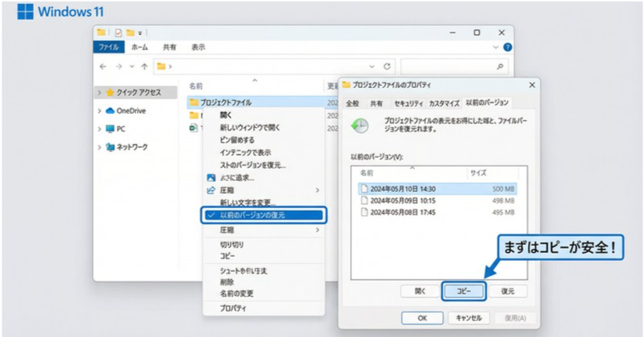
Task: Click the キャンセル button
Action: tap(468, 317)
